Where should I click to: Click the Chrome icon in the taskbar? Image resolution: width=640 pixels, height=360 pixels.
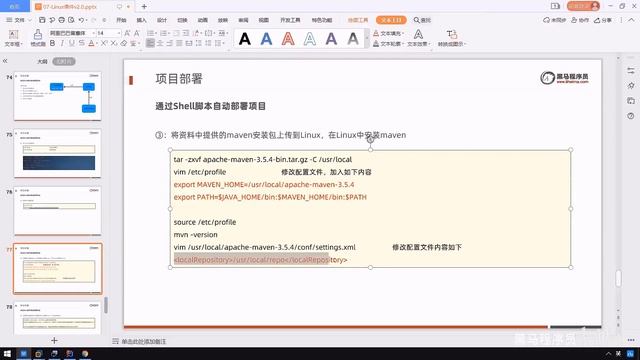click(85, 353)
